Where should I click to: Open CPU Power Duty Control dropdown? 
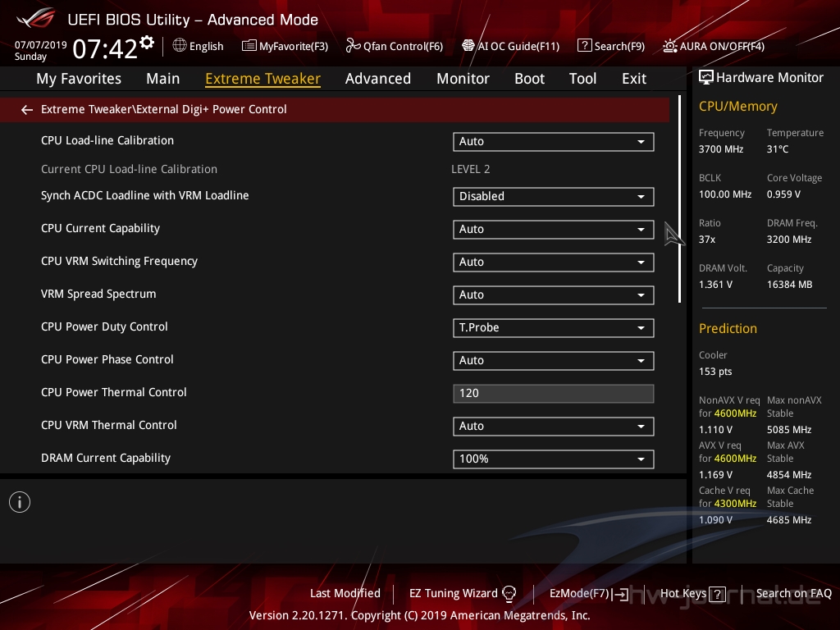(554, 328)
